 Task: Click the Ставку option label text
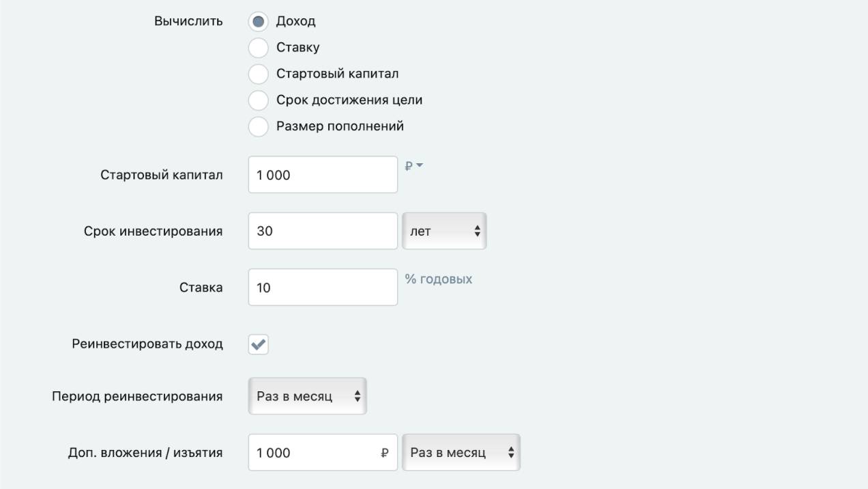click(298, 48)
